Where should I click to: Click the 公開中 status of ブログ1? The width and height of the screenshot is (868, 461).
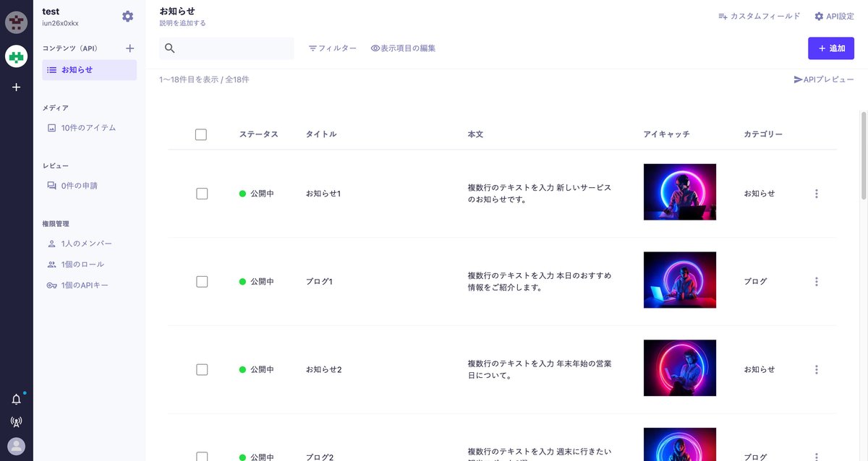[x=257, y=282]
